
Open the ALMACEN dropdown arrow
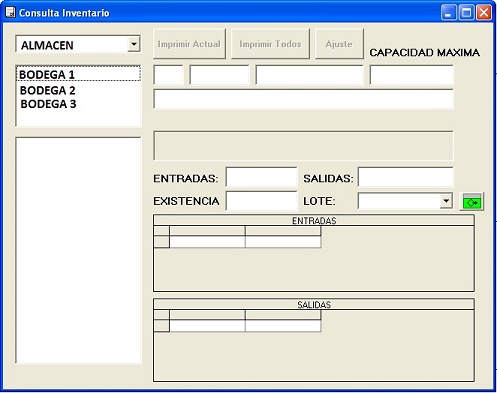[x=133, y=44]
